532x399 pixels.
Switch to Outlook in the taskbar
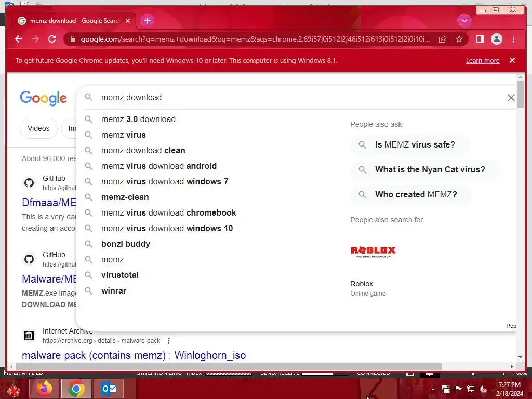[x=109, y=389]
